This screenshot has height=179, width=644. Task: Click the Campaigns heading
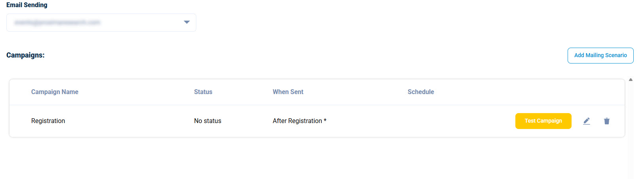coord(25,55)
